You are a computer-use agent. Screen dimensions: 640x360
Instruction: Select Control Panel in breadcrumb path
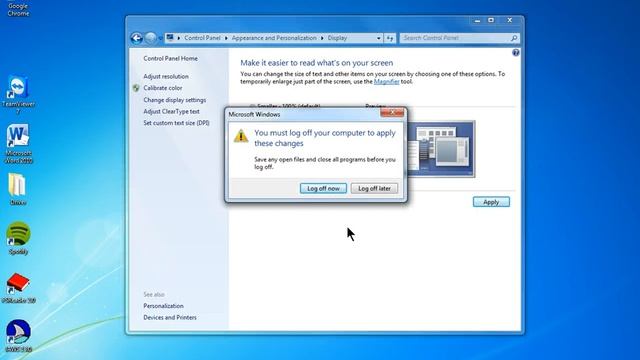point(202,38)
